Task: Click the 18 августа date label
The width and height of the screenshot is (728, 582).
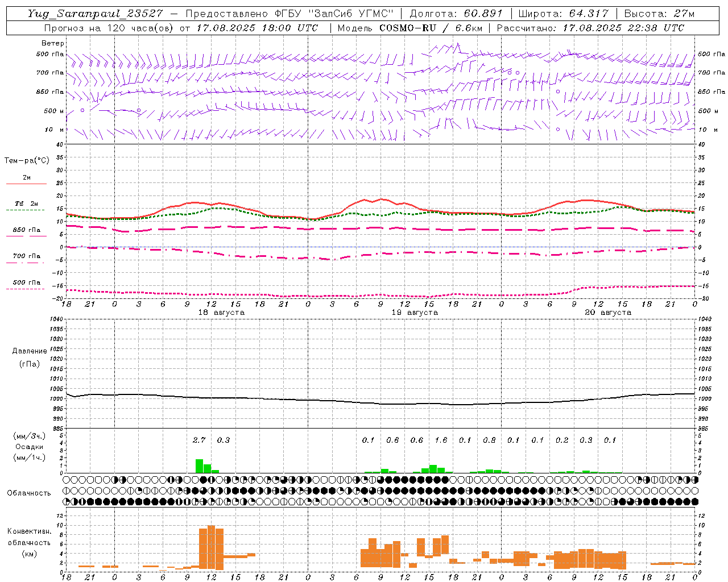Action: pos(221,313)
